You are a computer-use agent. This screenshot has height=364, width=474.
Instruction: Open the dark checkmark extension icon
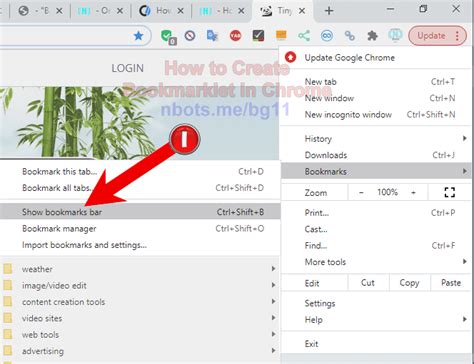click(258, 35)
